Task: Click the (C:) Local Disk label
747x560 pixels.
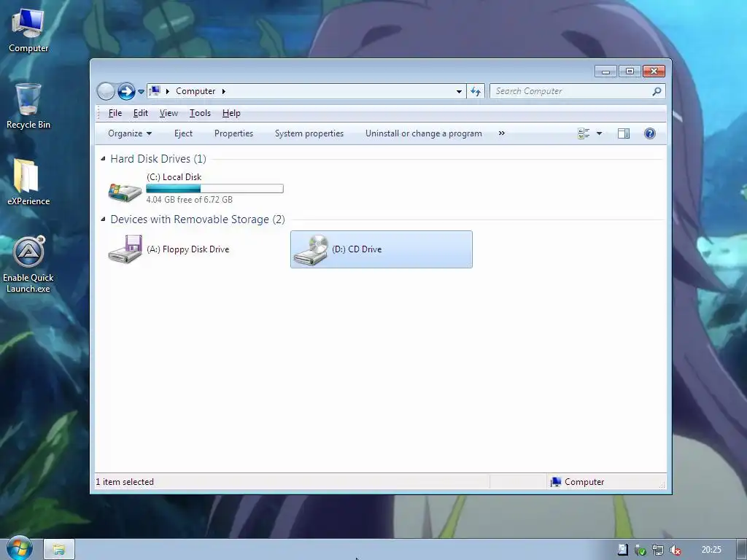Action: coord(174,176)
